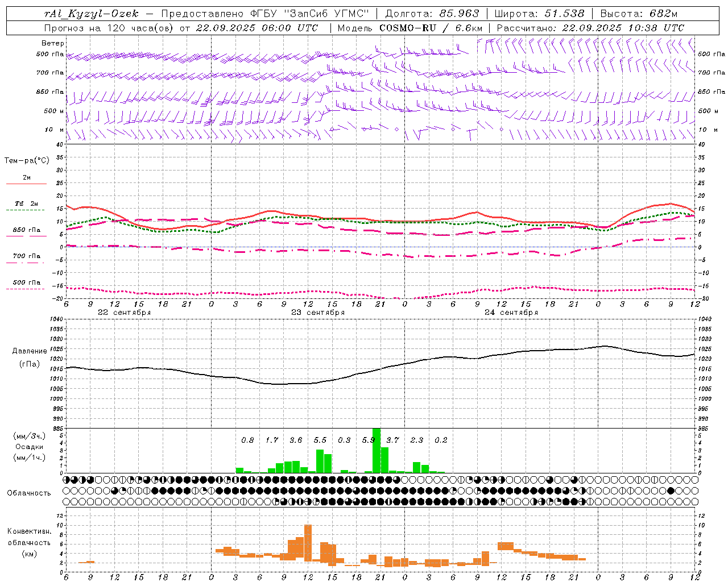
Task: Click the provider text ФГБУ "ЗапСиб УГМС"
Action: [309, 14]
